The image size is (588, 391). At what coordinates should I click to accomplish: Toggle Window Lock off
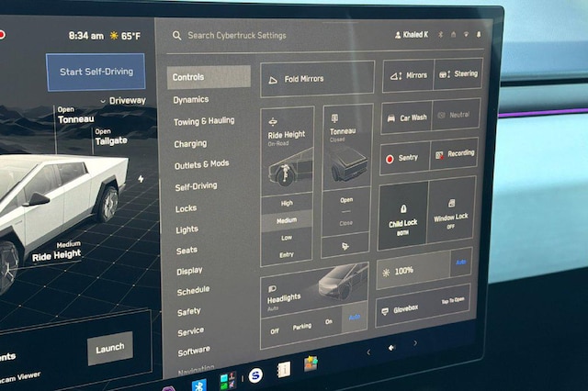tap(451, 210)
